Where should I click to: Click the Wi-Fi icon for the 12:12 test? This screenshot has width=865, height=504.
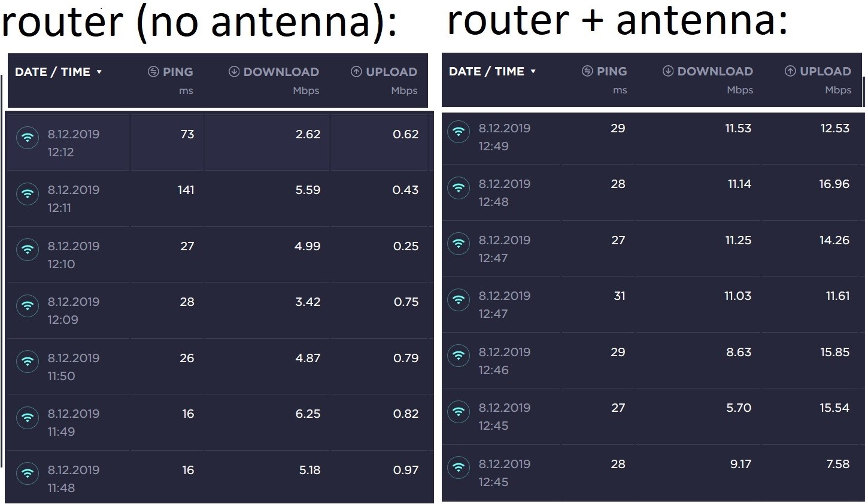[x=28, y=138]
